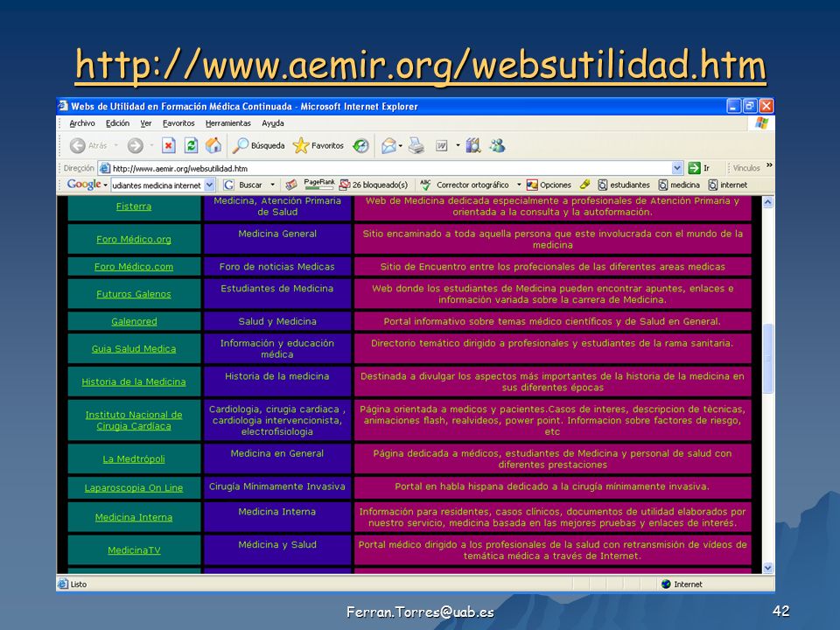
Task: Open the research books toolbar icon
Action: click(x=473, y=145)
